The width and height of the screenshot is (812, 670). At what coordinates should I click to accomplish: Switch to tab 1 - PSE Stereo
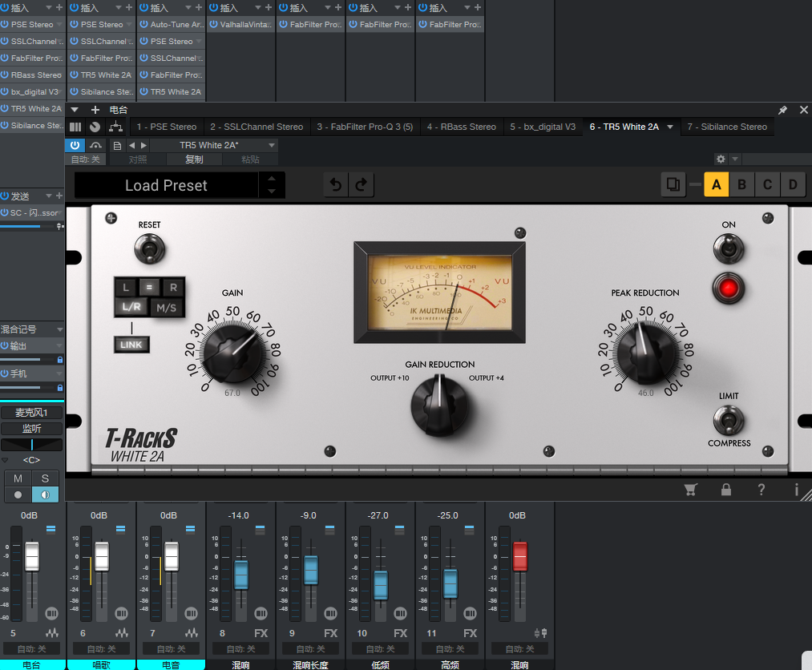167,127
